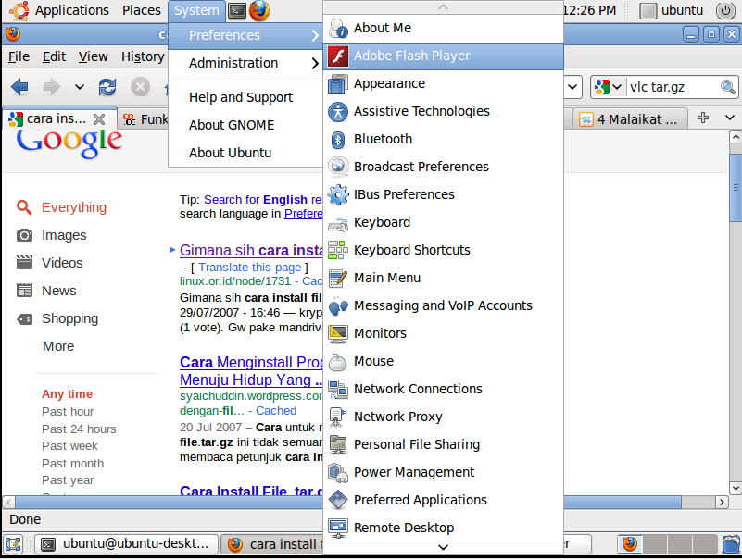Image resolution: width=742 pixels, height=560 pixels.
Task: Click the search magnifier icon in Firefox
Action: 727,87
